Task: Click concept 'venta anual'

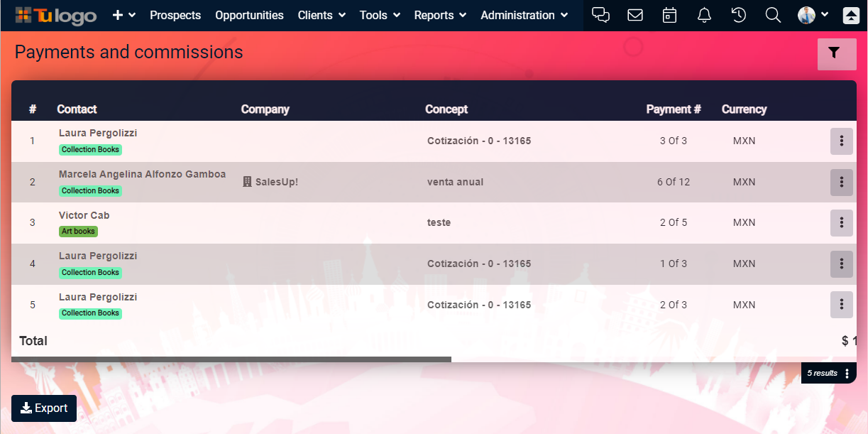Action: coord(455,182)
